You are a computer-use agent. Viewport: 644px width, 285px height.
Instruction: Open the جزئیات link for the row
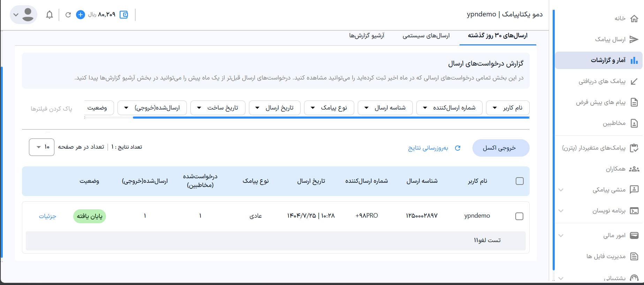tap(47, 216)
